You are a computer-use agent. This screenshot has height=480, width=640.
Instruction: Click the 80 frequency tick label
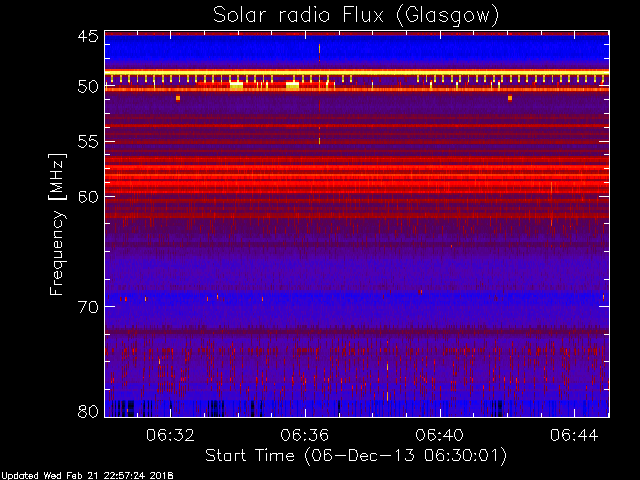tap(88, 411)
